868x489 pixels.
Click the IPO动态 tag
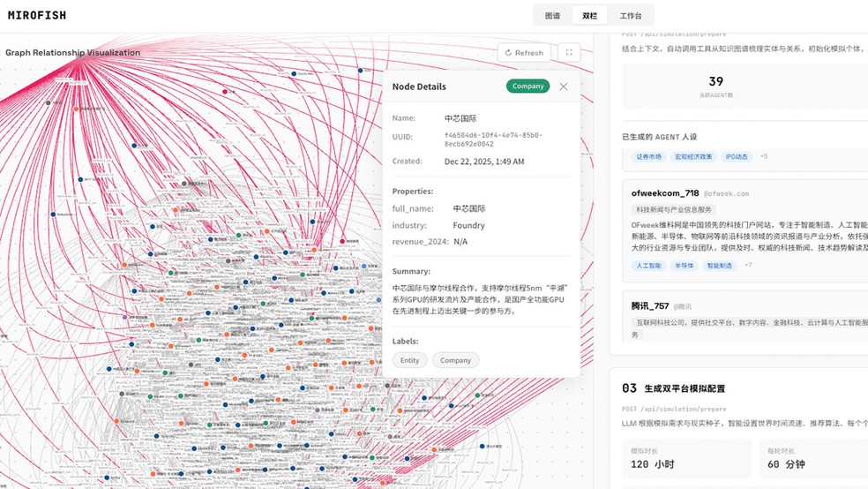coord(737,157)
